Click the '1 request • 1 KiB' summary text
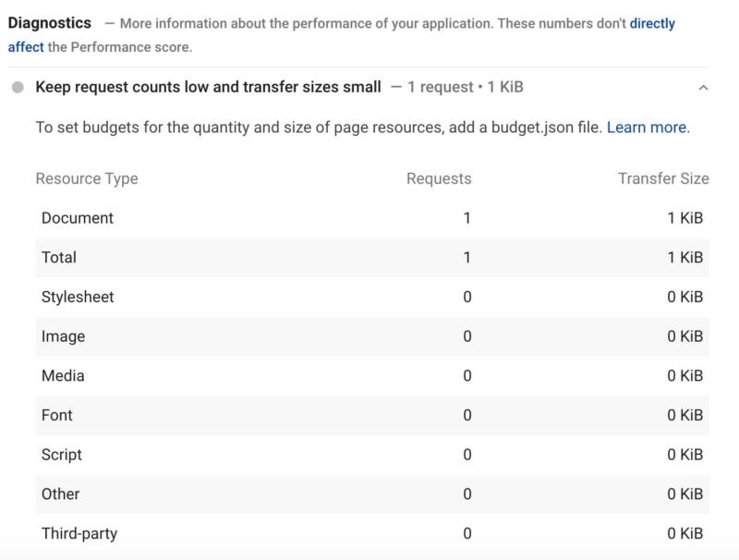The width and height of the screenshot is (739, 560). point(466,87)
